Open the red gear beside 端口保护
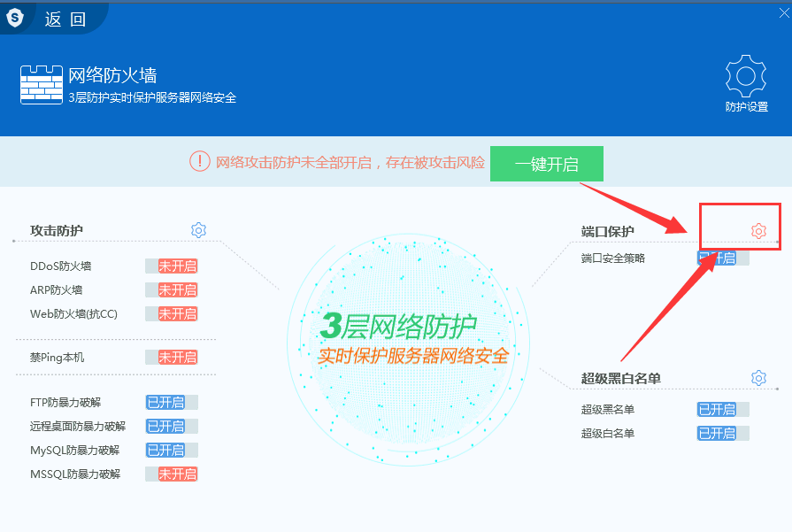 tap(757, 231)
